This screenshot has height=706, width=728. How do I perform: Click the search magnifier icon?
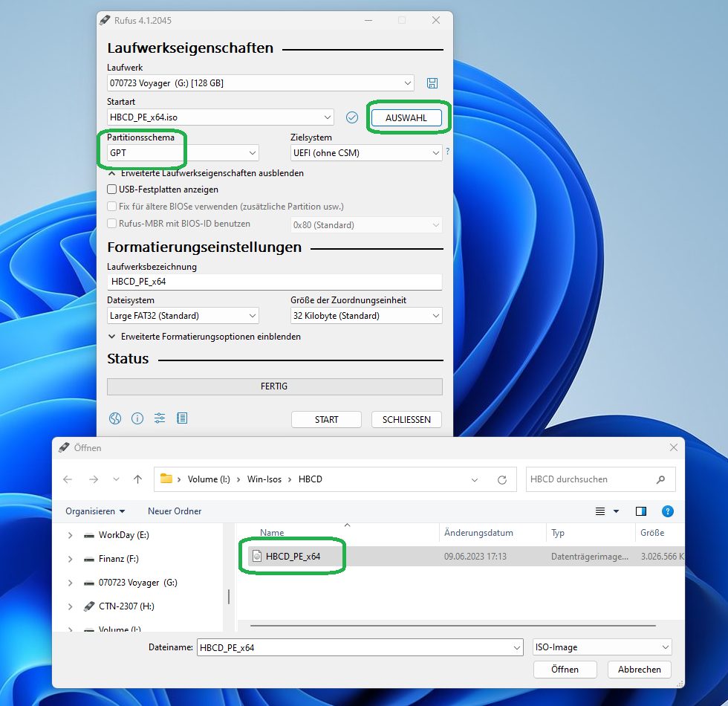(660, 479)
